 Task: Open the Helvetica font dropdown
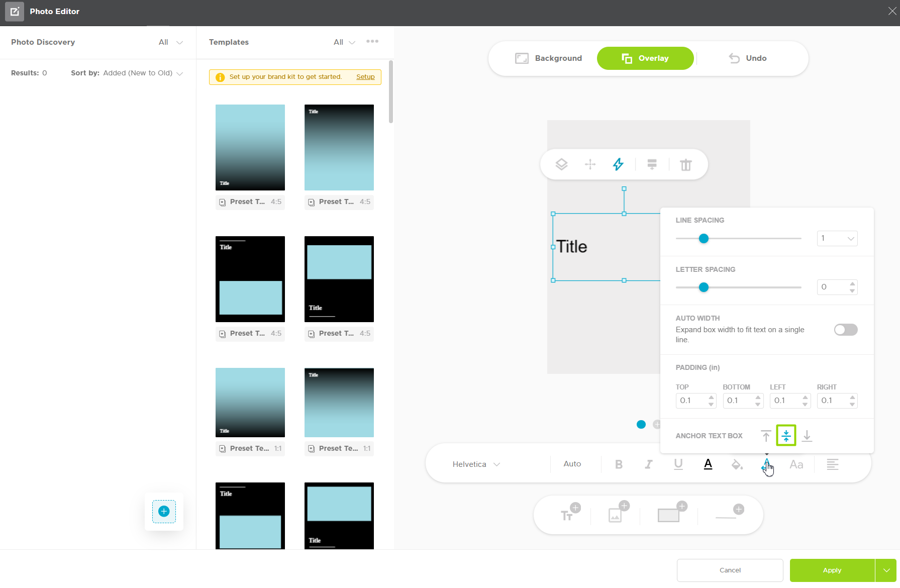point(476,464)
